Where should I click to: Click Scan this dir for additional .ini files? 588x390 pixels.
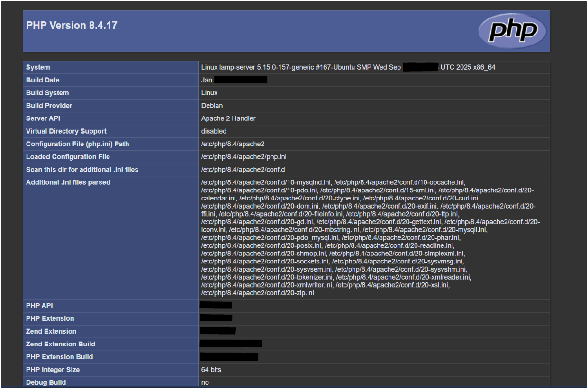82,170
